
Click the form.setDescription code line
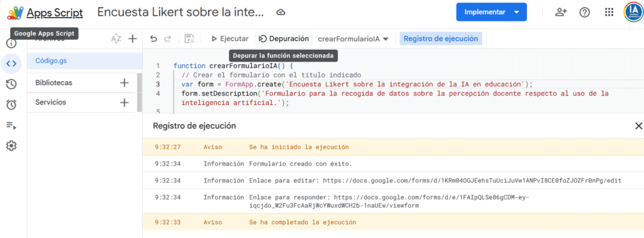coord(395,98)
